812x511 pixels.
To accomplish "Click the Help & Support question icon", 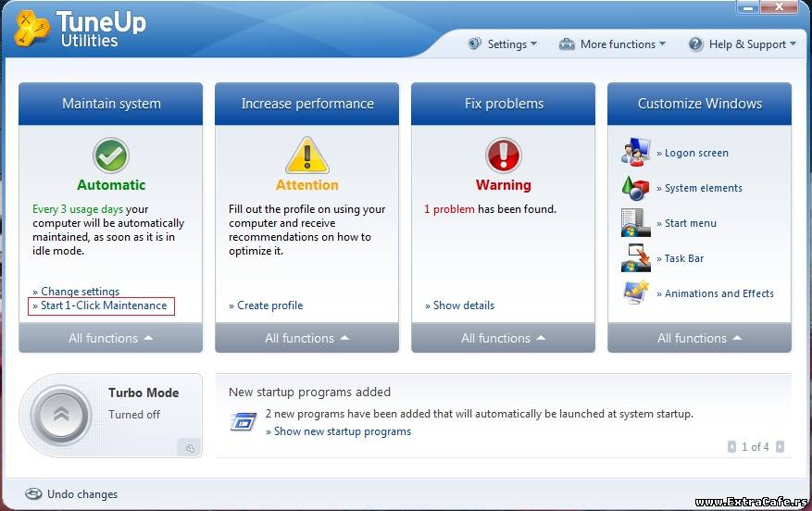I will point(696,44).
